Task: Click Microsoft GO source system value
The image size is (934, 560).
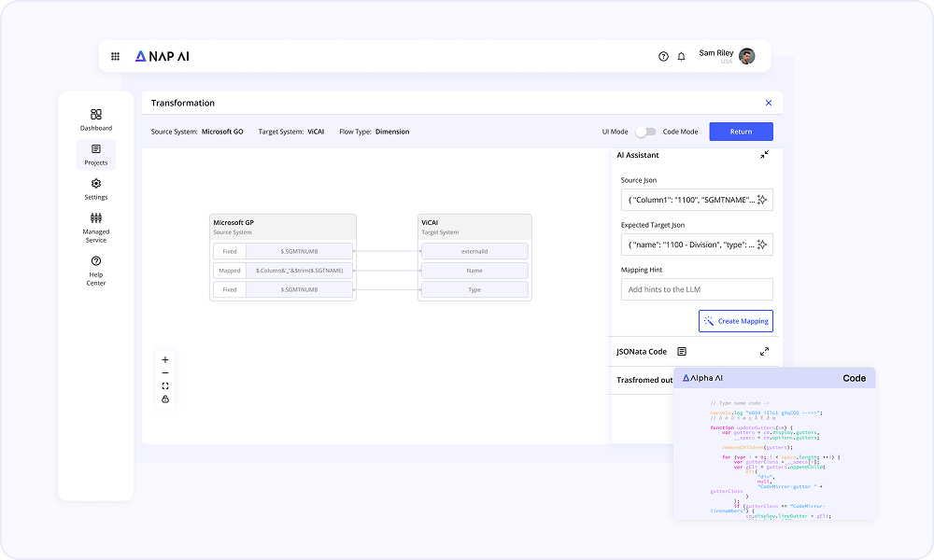Action: pos(222,132)
